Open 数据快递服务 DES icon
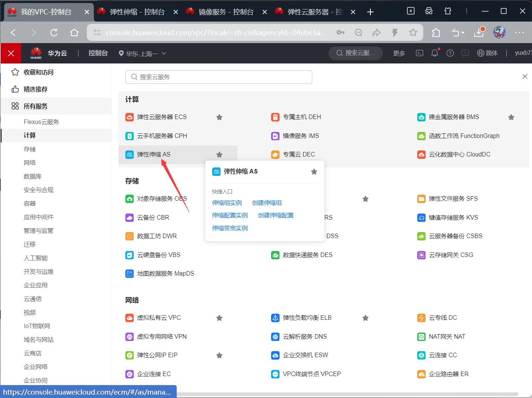 tap(275, 255)
